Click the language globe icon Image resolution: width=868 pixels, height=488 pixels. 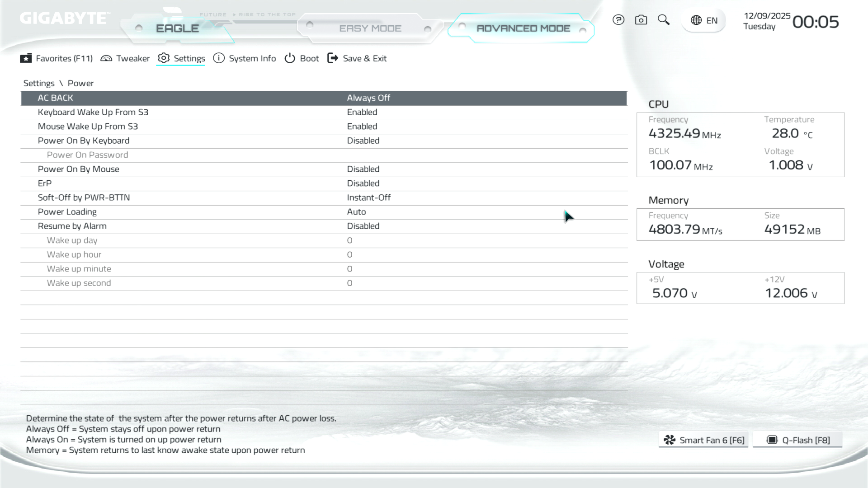click(696, 20)
